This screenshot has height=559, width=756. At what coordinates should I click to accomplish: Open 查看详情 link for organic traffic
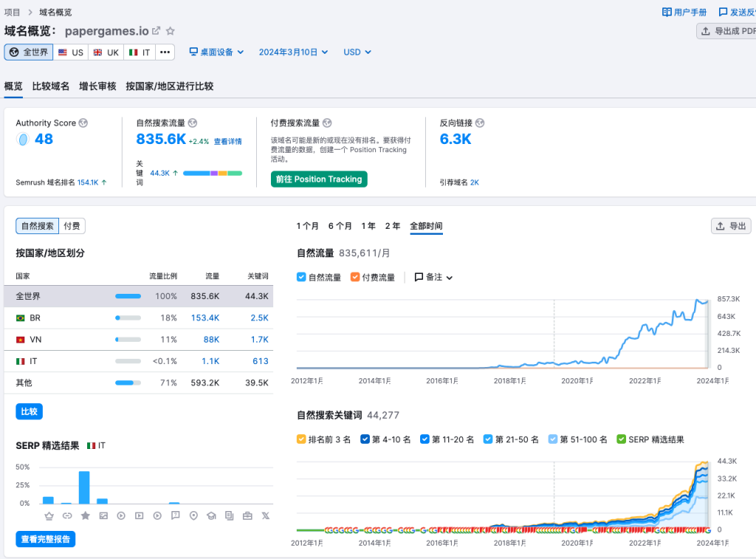coord(228,141)
